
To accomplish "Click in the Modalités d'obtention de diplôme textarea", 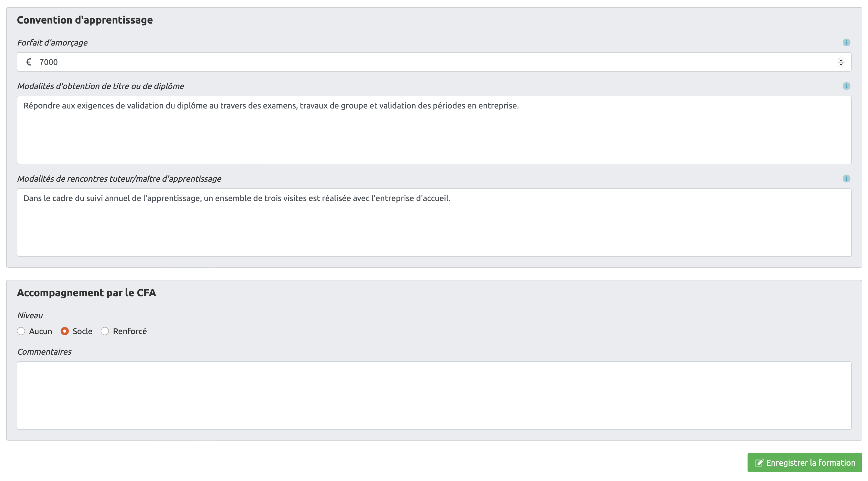I will [x=434, y=135].
